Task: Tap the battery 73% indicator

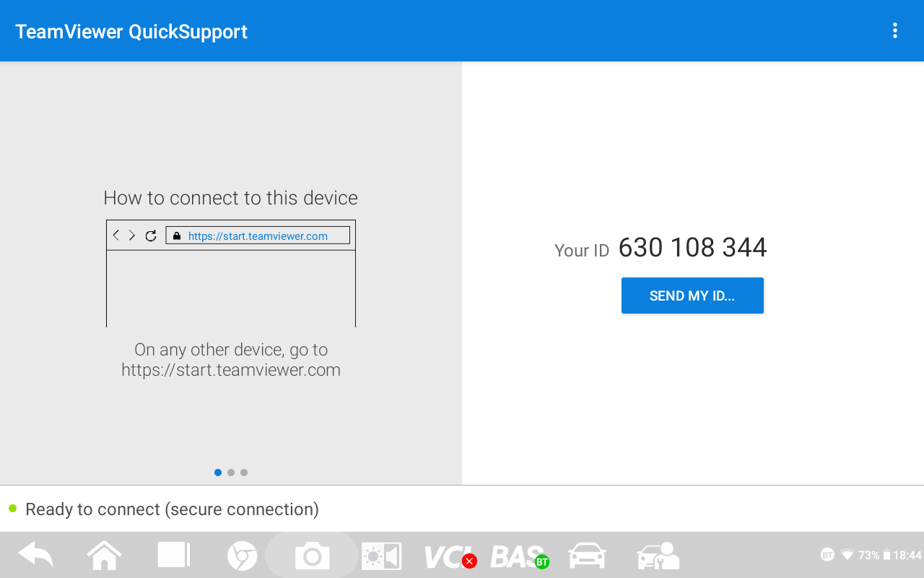Action: [874, 555]
